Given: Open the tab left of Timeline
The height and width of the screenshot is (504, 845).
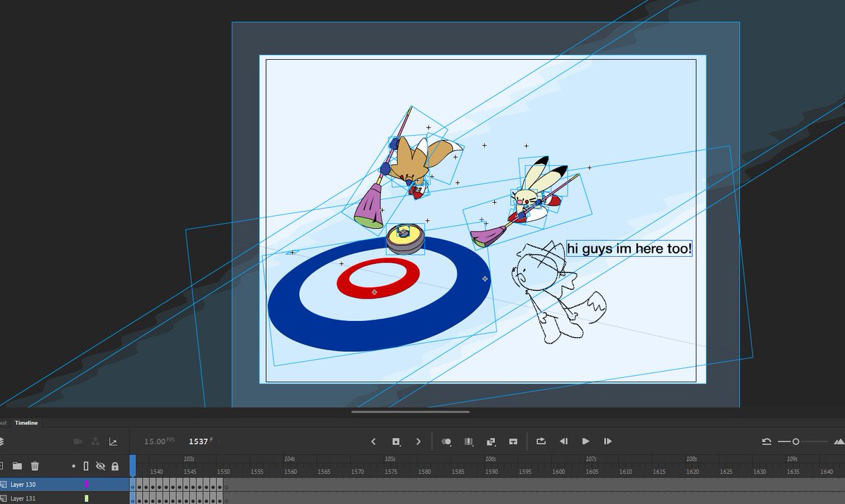Looking at the screenshot, I should click(x=4, y=423).
